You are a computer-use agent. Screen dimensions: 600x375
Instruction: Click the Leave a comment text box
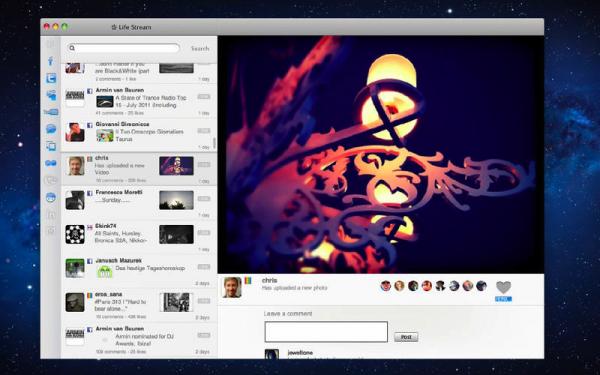(326, 332)
